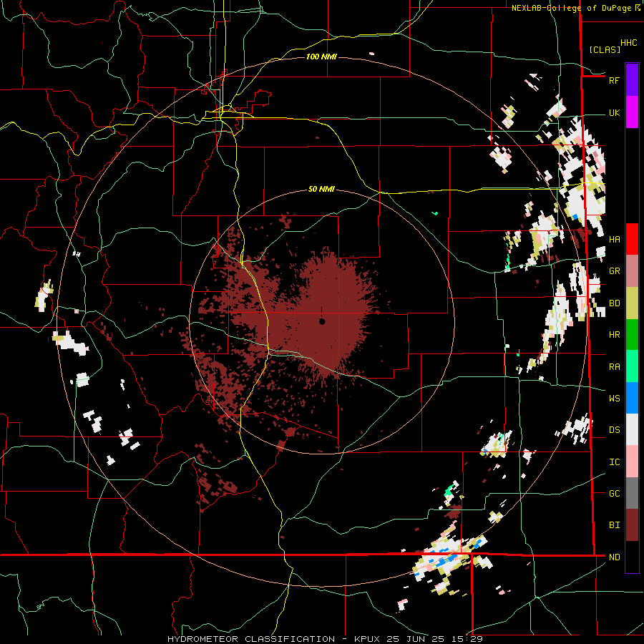The width and height of the screenshot is (644, 644).
Task: Pick the dark green HR legend swatch
Action: click(632, 334)
